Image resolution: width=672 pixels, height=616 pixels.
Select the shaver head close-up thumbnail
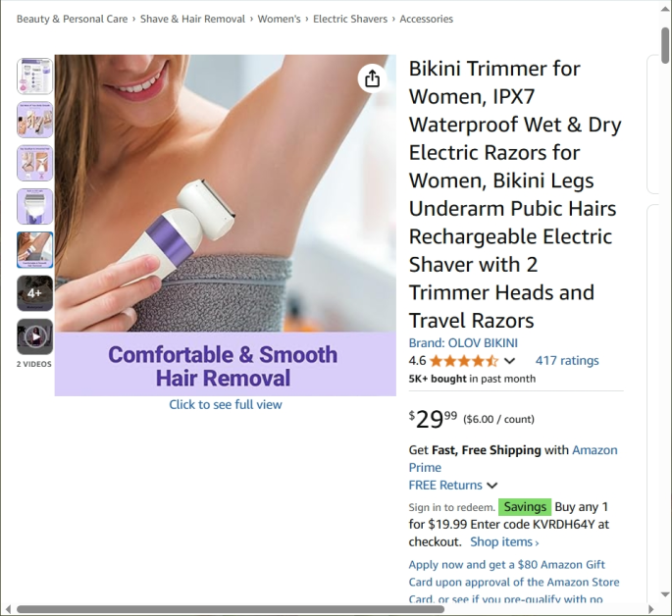coord(34,206)
